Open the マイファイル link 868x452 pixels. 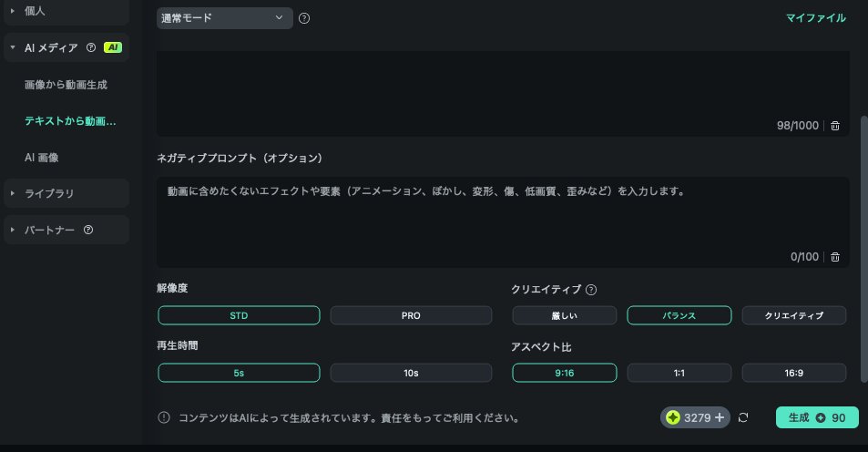point(815,18)
